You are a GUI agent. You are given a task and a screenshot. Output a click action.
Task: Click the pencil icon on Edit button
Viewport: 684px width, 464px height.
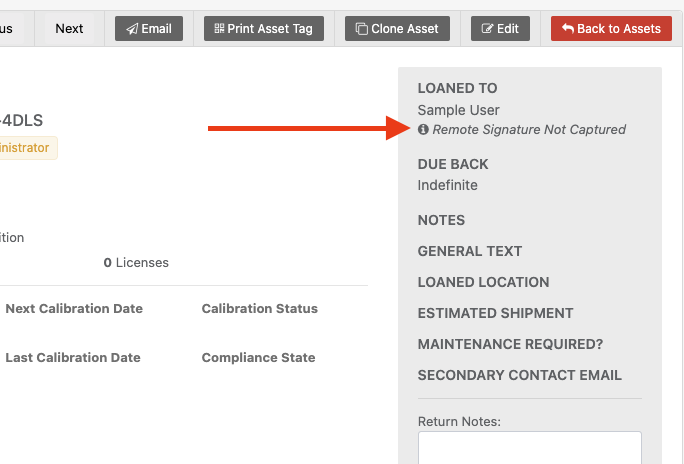[x=487, y=29]
